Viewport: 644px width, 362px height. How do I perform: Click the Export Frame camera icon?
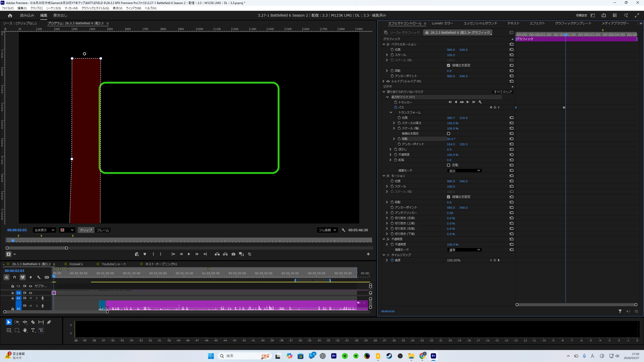pos(233,254)
